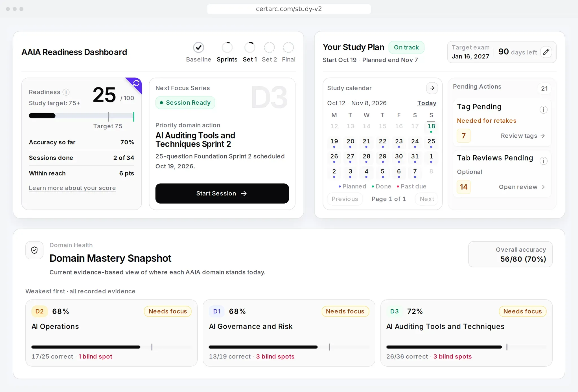This screenshot has width=578, height=392.
Task: Open the study calendar arrow button
Action: (x=432, y=88)
